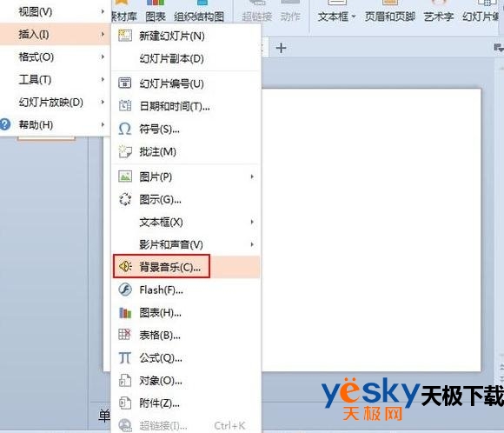Choose 图表(H)... to insert chart

186,312
